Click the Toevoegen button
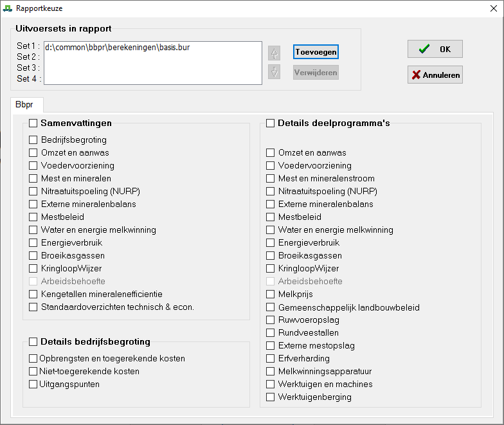This screenshot has width=504, height=425. coord(316,52)
